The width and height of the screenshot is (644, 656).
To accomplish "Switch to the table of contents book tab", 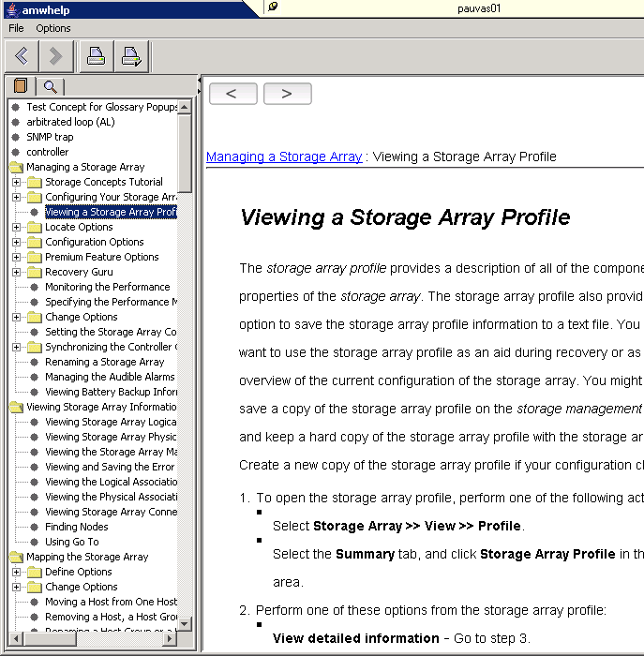I will click(x=21, y=86).
